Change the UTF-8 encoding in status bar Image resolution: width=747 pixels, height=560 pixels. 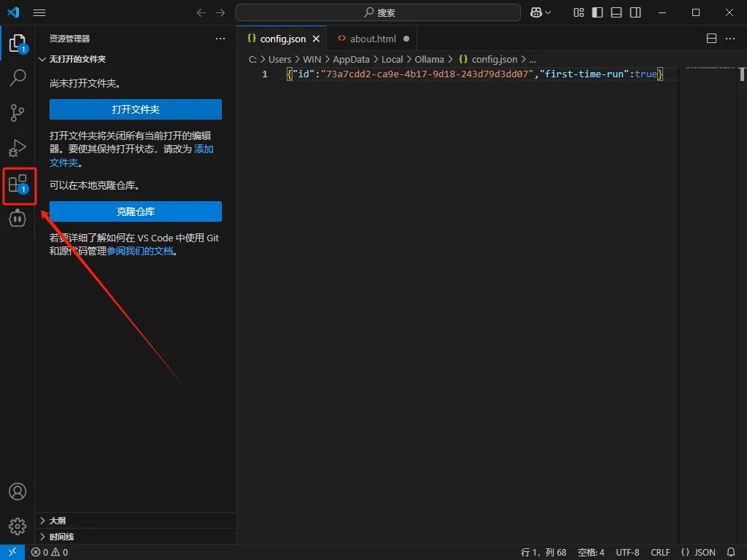click(627, 553)
